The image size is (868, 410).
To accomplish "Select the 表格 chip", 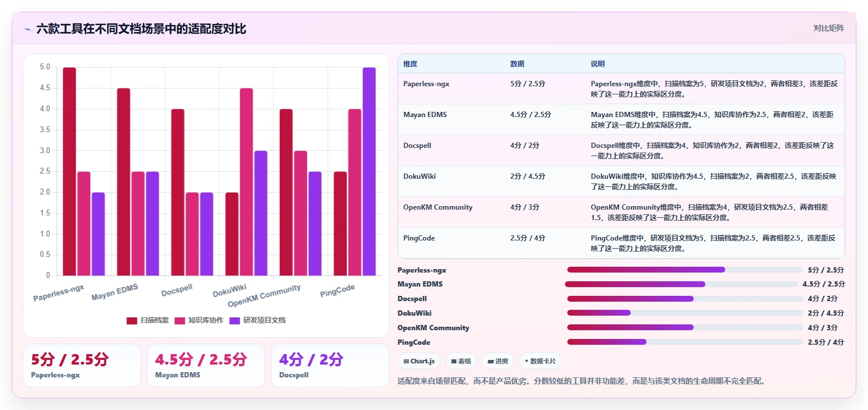I will click(x=461, y=361).
